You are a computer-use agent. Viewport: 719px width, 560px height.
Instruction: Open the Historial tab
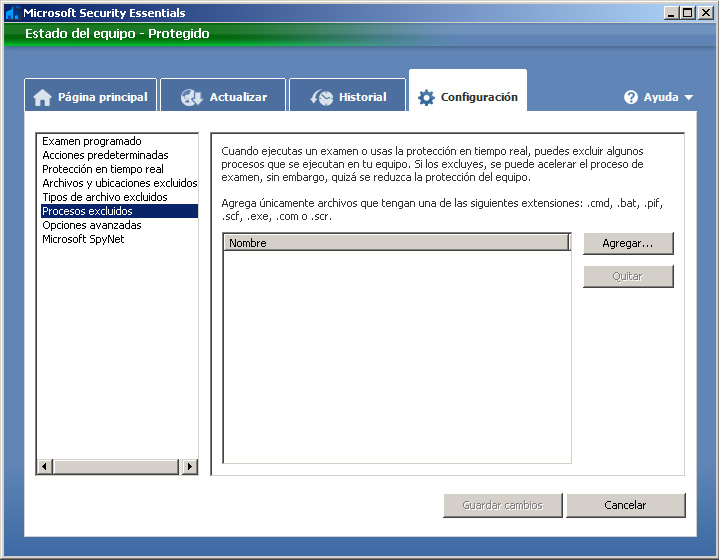pos(347,97)
